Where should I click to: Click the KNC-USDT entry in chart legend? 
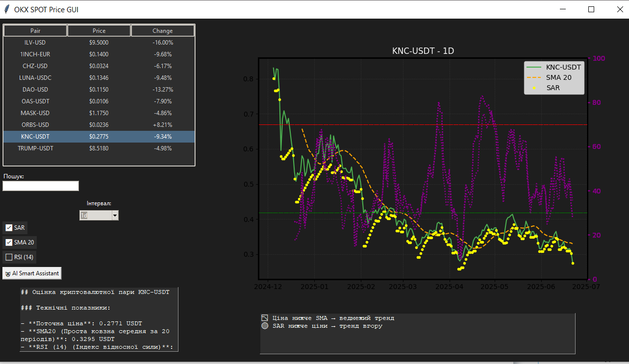554,67
